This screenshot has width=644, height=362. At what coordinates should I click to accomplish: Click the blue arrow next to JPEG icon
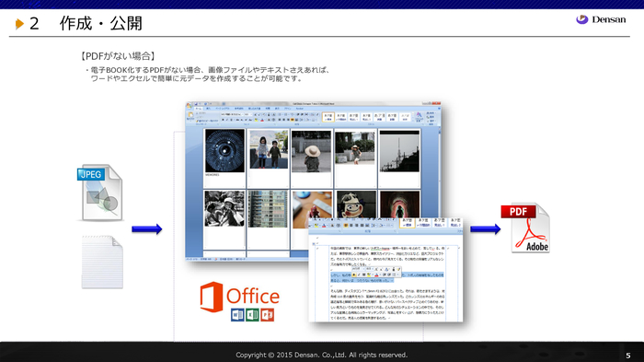146,229
